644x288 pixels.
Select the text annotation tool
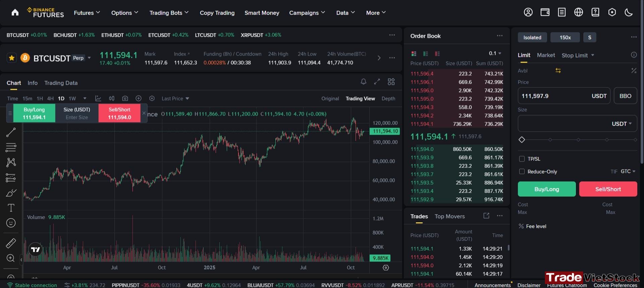click(x=11, y=208)
